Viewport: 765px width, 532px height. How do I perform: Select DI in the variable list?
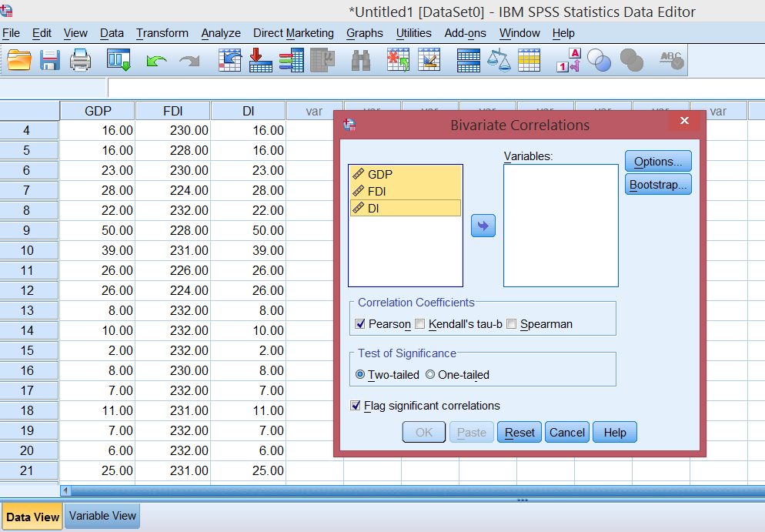coord(406,209)
